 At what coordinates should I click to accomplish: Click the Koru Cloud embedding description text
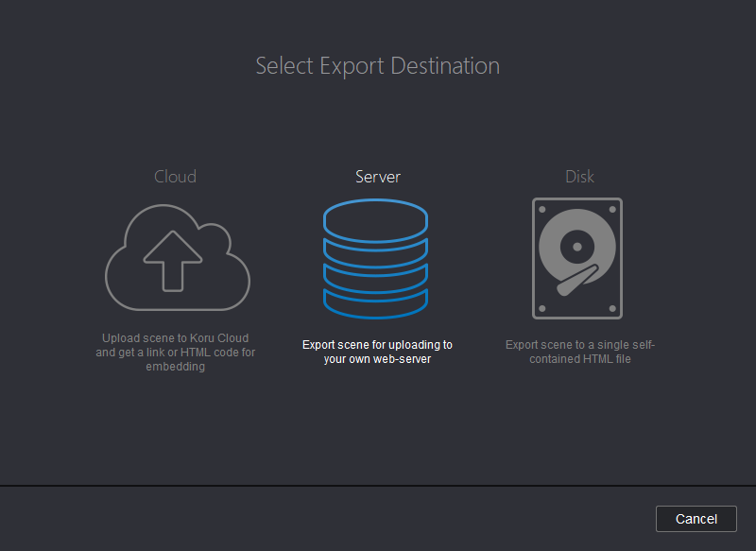[x=176, y=352]
